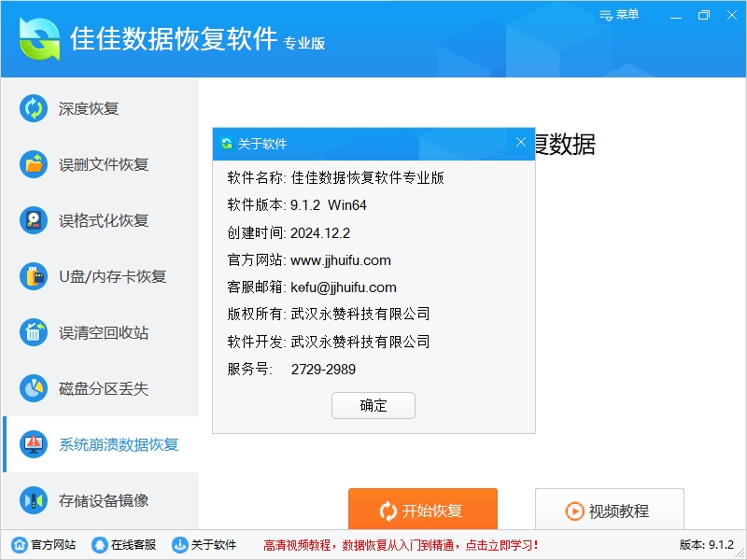The height and width of the screenshot is (560, 747).
Task: Click the pie chart icon for 磁盘分区丢失
Action: pyautogui.click(x=34, y=388)
